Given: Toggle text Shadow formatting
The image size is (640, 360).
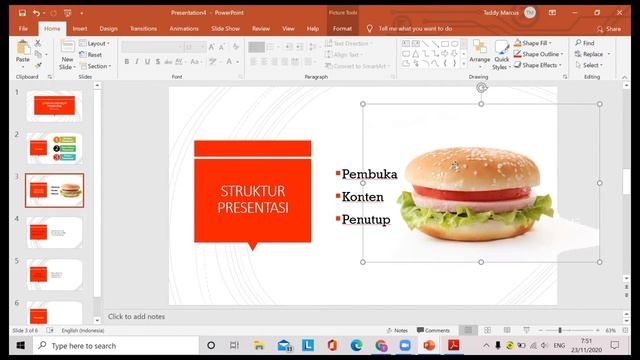Looking at the screenshot, I should (x=158, y=62).
